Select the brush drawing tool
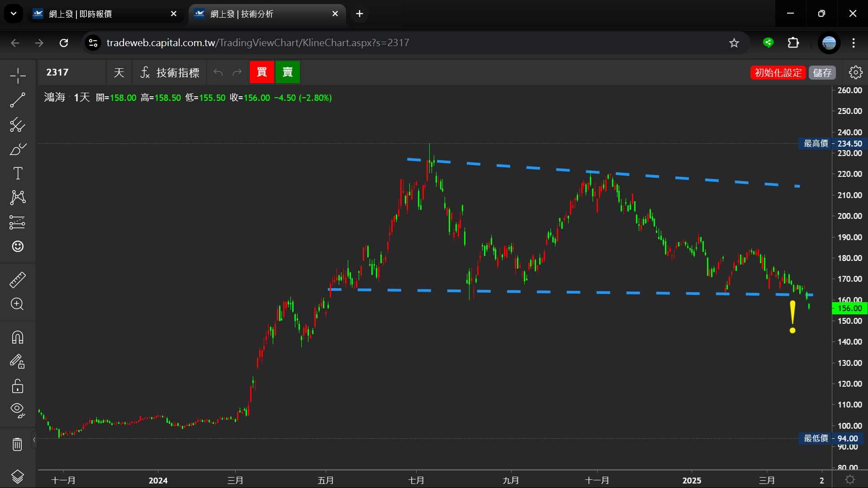The width and height of the screenshot is (868, 488). click(18, 149)
